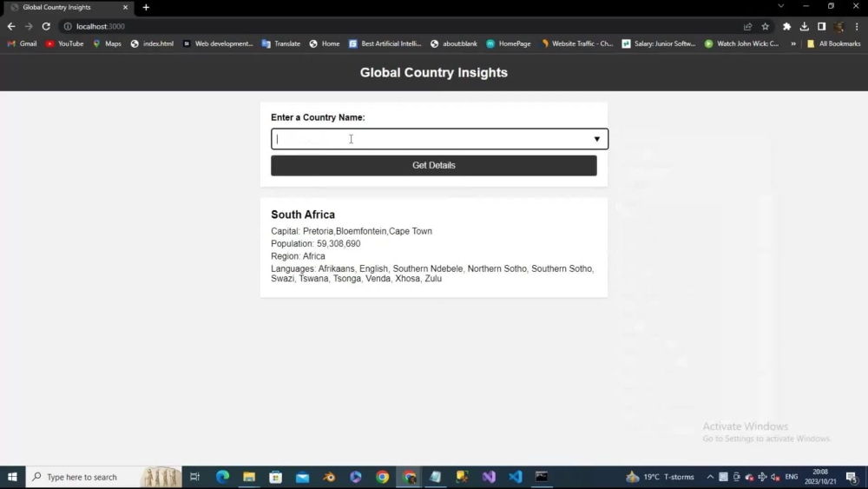This screenshot has width=868, height=489.
Task: Open the notifications center icon
Action: coord(852,477)
